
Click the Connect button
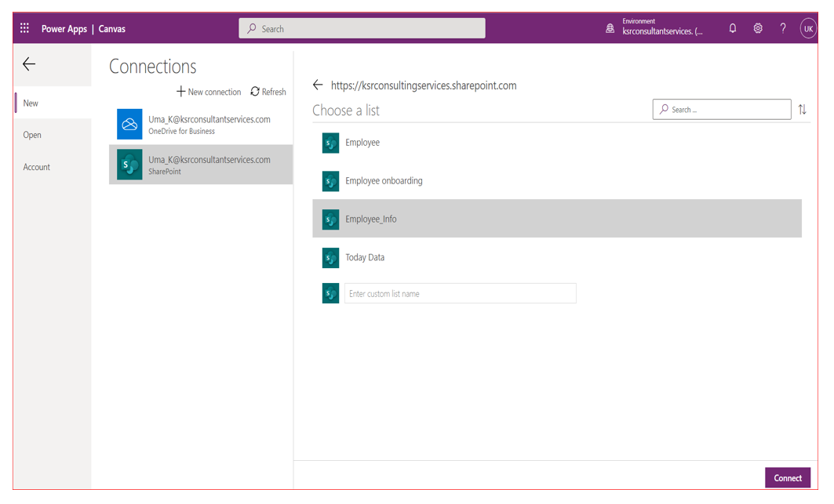tap(787, 477)
